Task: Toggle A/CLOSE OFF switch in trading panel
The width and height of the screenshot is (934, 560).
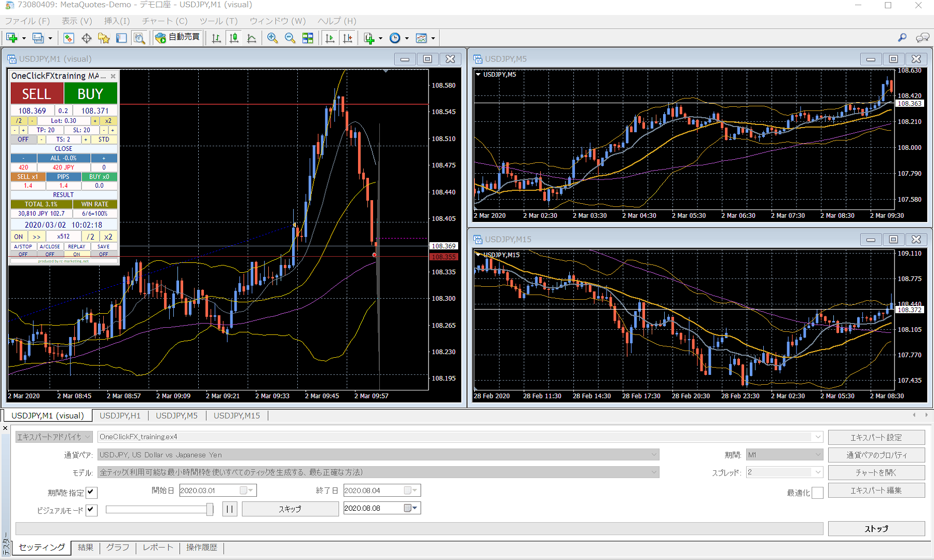Action: pyautogui.click(x=50, y=254)
